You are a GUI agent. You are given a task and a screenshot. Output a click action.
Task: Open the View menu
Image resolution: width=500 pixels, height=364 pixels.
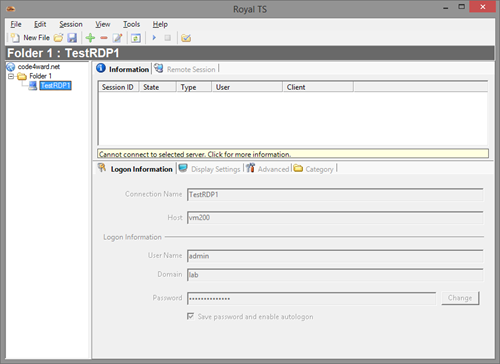pyautogui.click(x=103, y=24)
